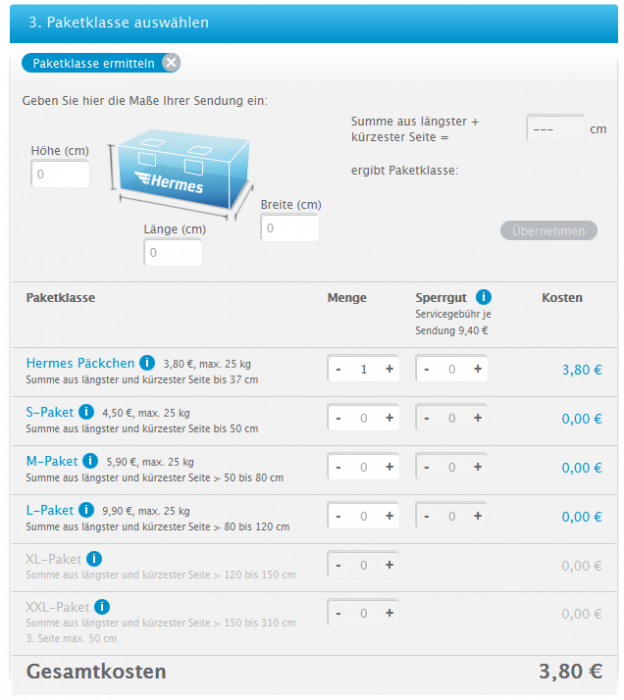
Task: Increase M-Paket Sperrgut with plus
Action: tap(478, 467)
